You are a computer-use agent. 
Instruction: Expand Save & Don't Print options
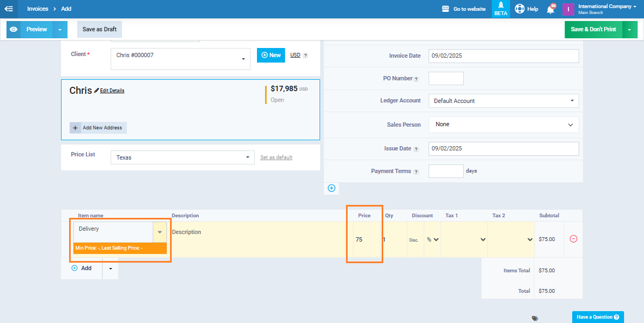click(630, 30)
